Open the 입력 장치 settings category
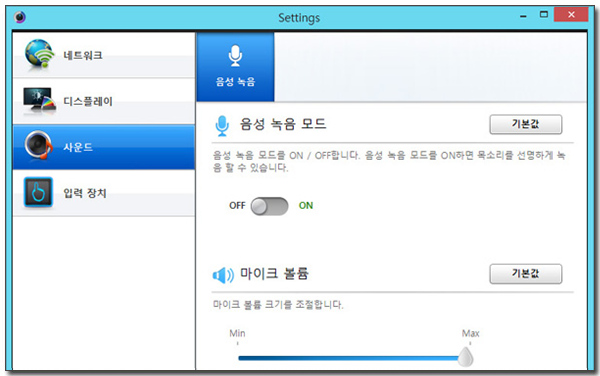 pyautogui.click(x=104, y=193)
